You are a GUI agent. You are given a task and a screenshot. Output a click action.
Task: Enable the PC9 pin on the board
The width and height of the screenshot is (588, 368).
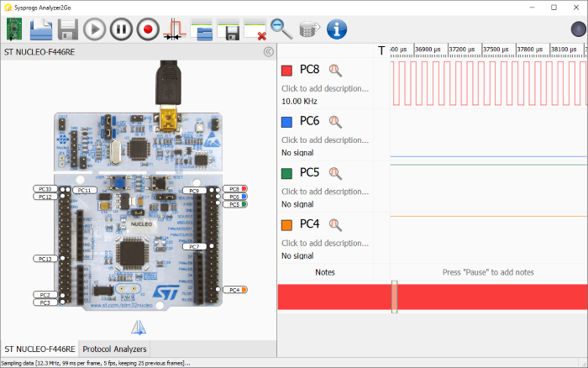[194, 191]
